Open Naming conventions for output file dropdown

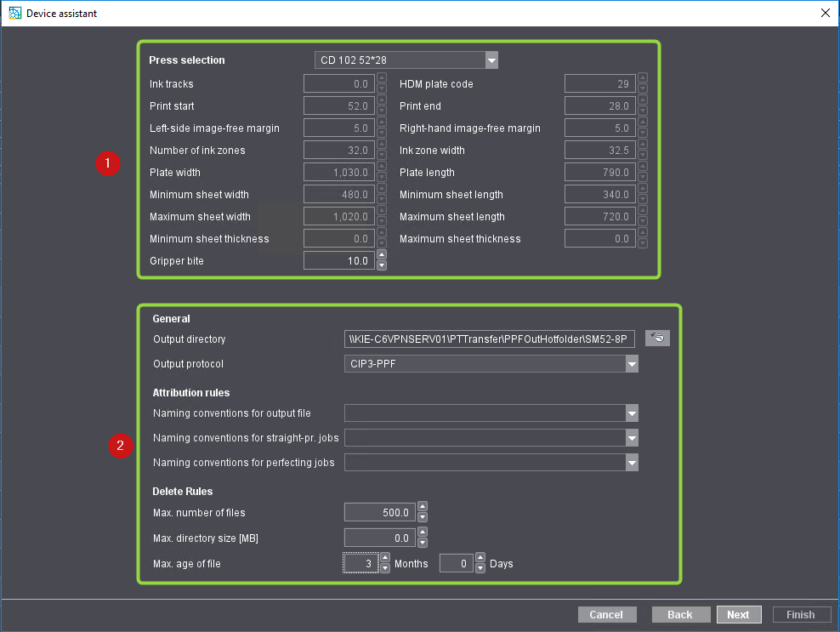pyautogui.click(x=631, y=413)
